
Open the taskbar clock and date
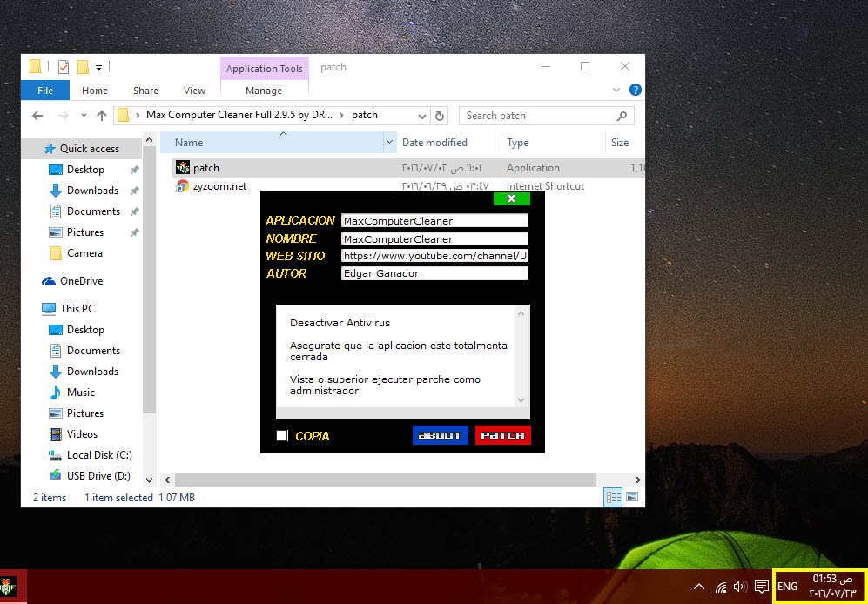(832, 587)
